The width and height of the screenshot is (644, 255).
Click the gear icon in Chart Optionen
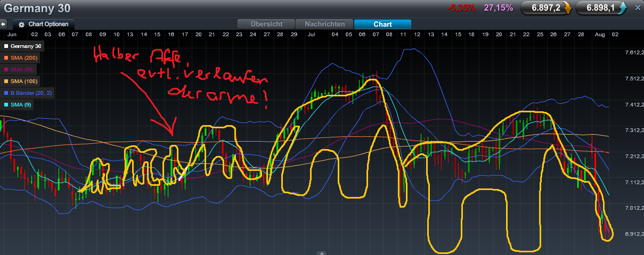[22, 24]
